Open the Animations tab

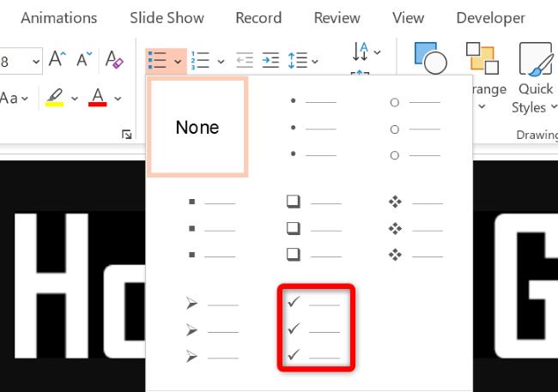click(x=59, y=18)
